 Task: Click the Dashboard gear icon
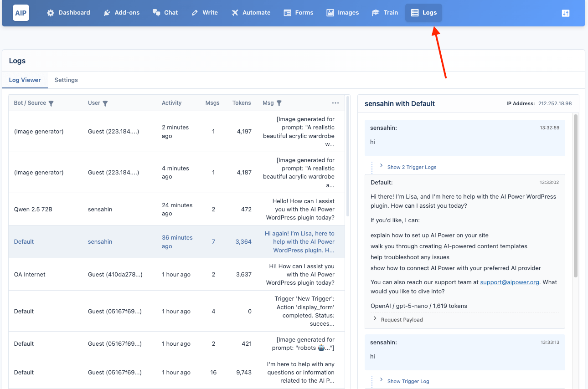(x=51, y=13)
